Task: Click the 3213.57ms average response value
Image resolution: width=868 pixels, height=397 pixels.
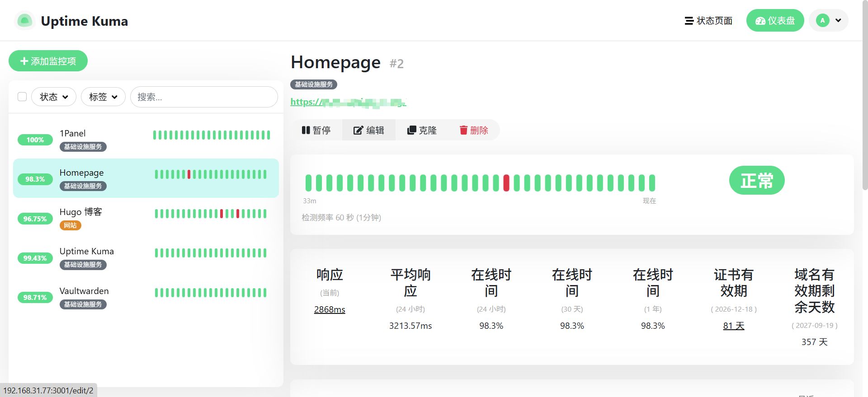Action: coord(410,326)
